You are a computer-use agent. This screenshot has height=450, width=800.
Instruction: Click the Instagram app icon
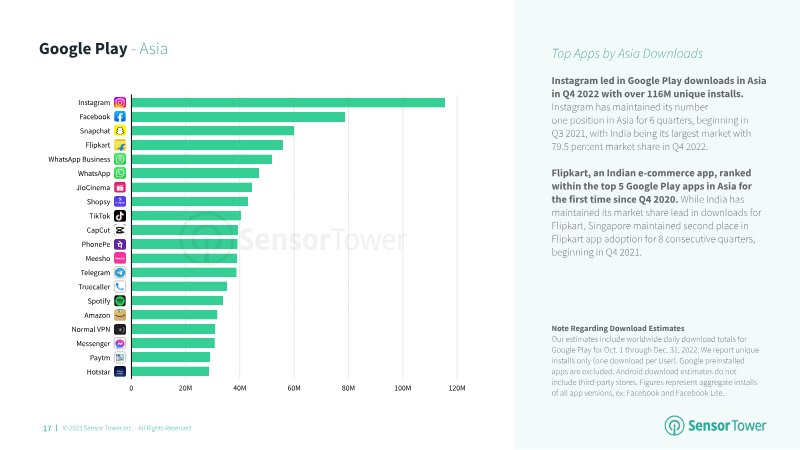pos(120,103)
